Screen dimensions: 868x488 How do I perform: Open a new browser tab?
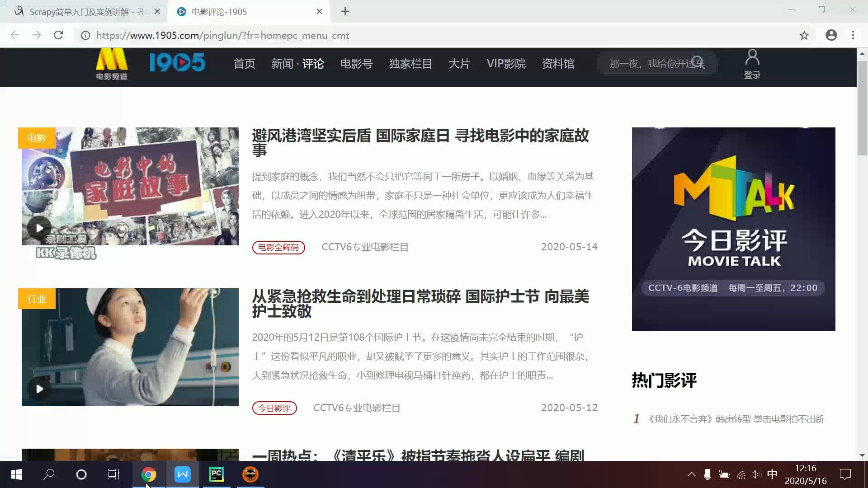(x=345, y=12)
